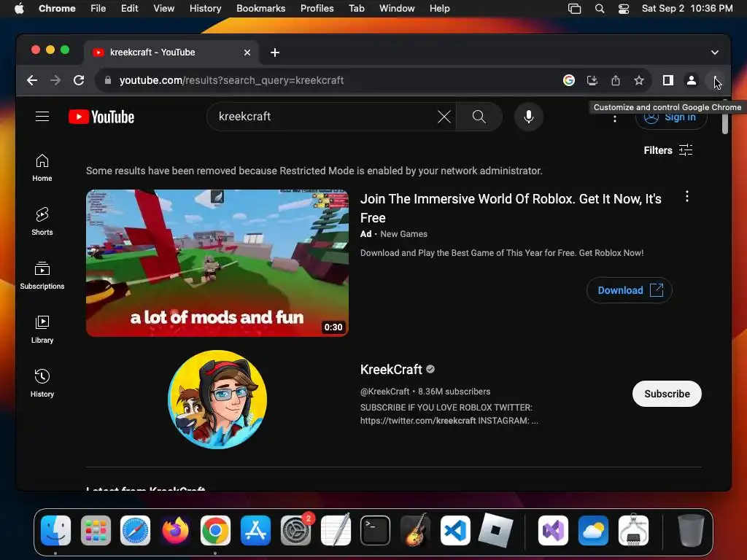
Task: Go back in browser
Action: (x=32, y=80)
